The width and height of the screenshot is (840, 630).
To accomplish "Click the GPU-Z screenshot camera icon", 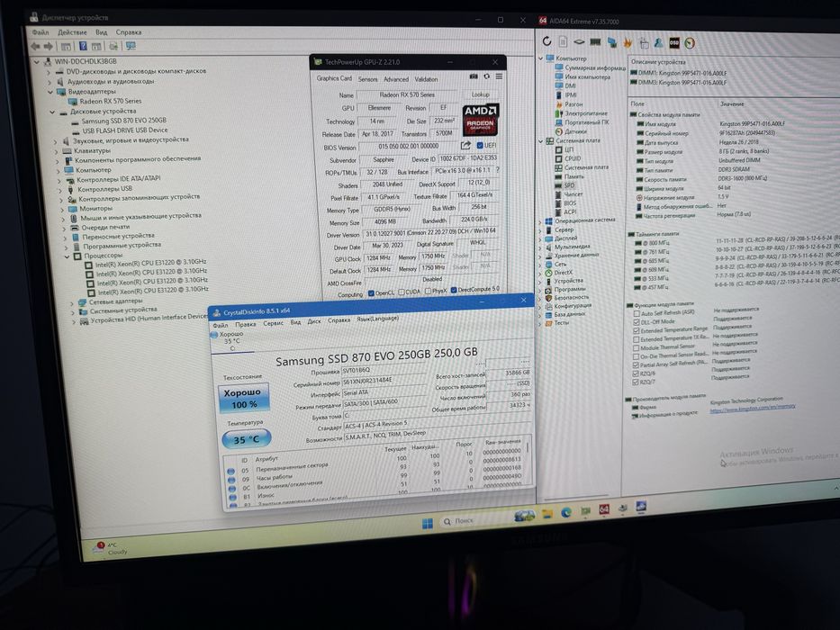I will tap(474, 76).
